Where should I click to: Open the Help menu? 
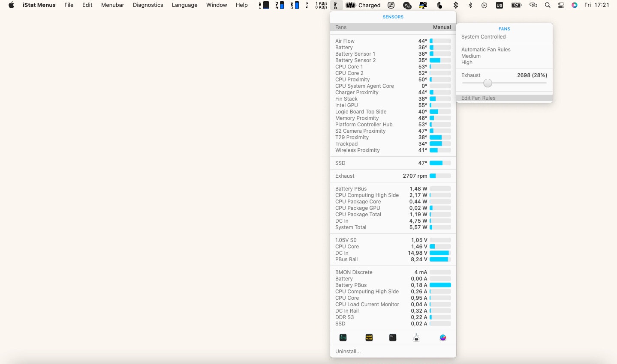coord(242,5)
